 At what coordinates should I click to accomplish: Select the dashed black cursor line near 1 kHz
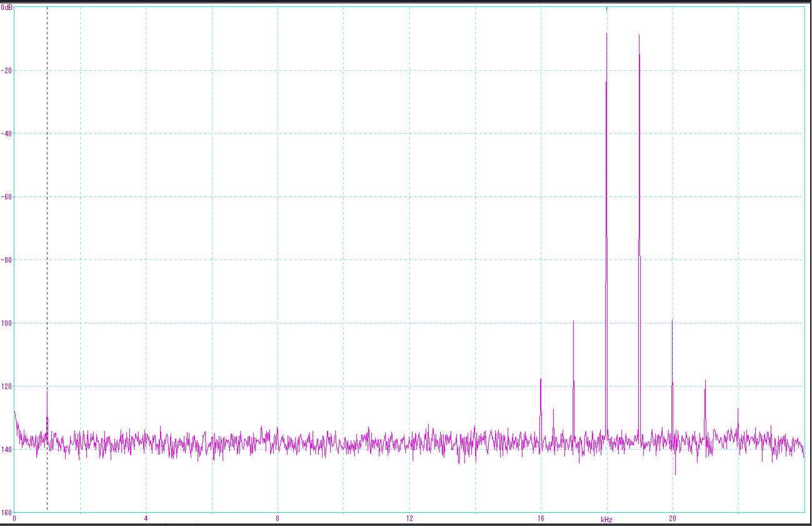tap(47, 260)
